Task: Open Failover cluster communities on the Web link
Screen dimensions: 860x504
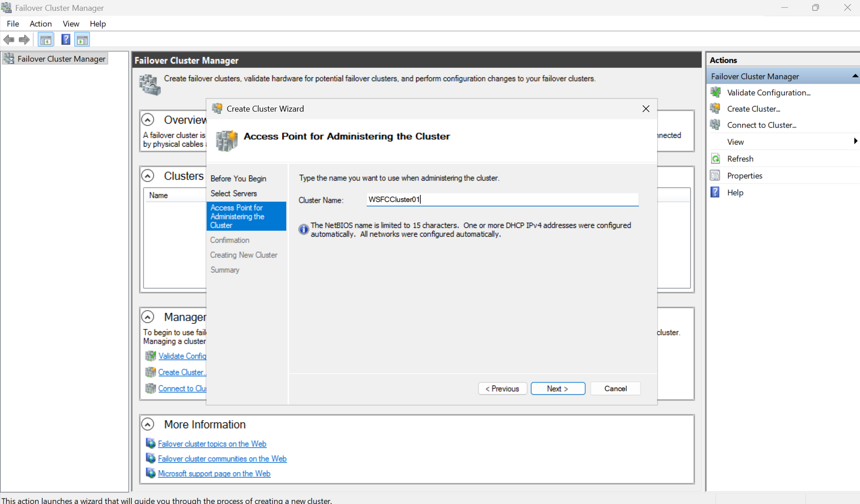Action: point(222,459)
